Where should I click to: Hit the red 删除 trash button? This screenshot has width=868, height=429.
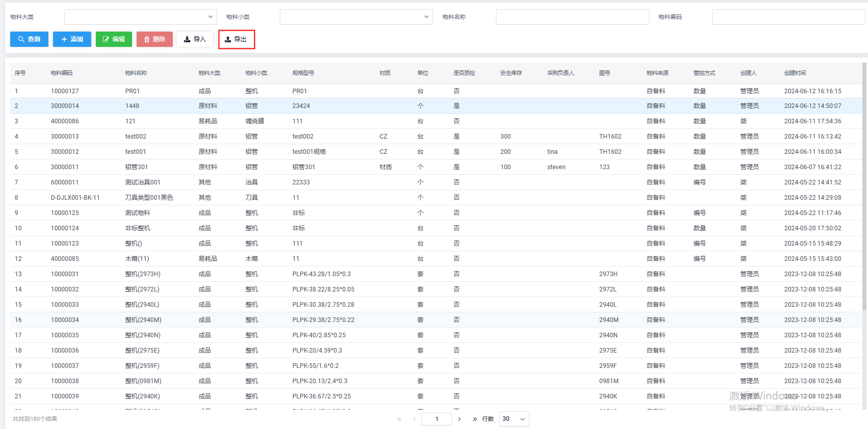tap(154, 39)
